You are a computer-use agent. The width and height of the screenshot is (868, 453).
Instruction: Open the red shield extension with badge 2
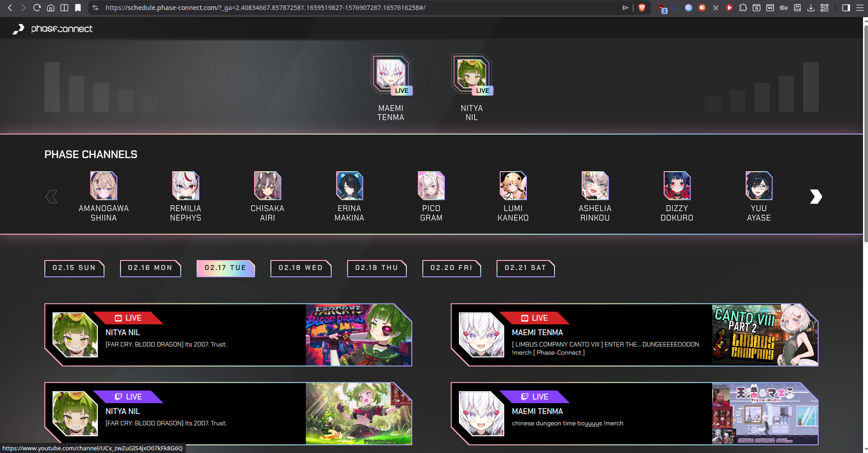tap(662, 8)
